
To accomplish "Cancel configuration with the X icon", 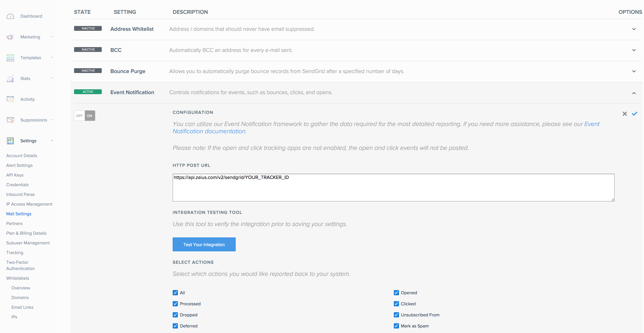I will coord(624,114).
